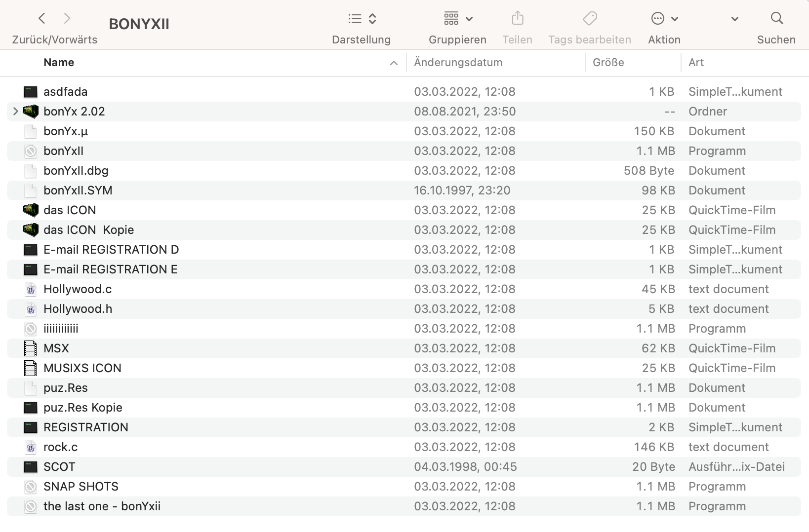Open the Aktion menu
Viewport: 809px width, 532px height.
(x=664, y=19)
